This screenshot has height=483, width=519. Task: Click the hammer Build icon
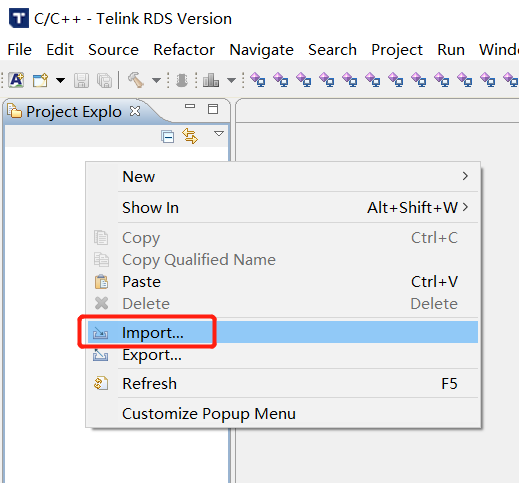[x=136, y=80]
